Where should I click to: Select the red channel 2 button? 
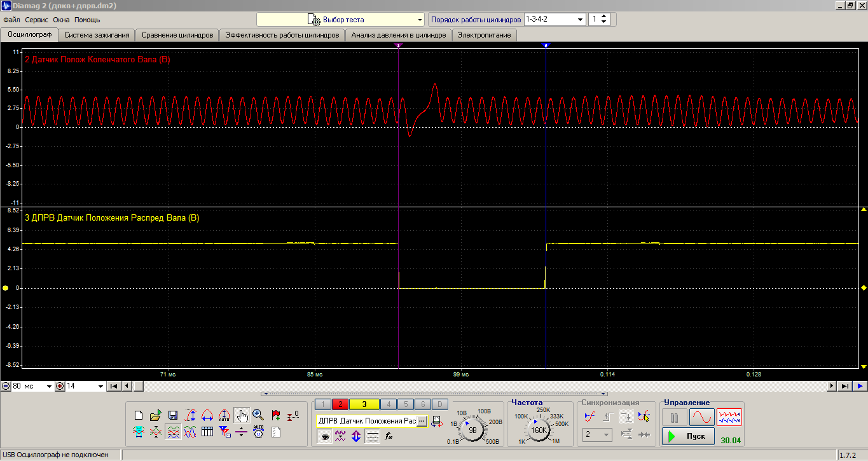(x=340, y=404)
